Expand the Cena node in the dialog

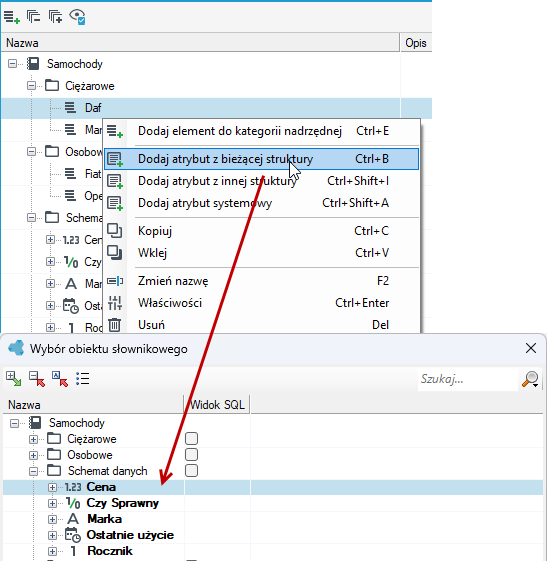pyautogui.click(x=52, y=487)
